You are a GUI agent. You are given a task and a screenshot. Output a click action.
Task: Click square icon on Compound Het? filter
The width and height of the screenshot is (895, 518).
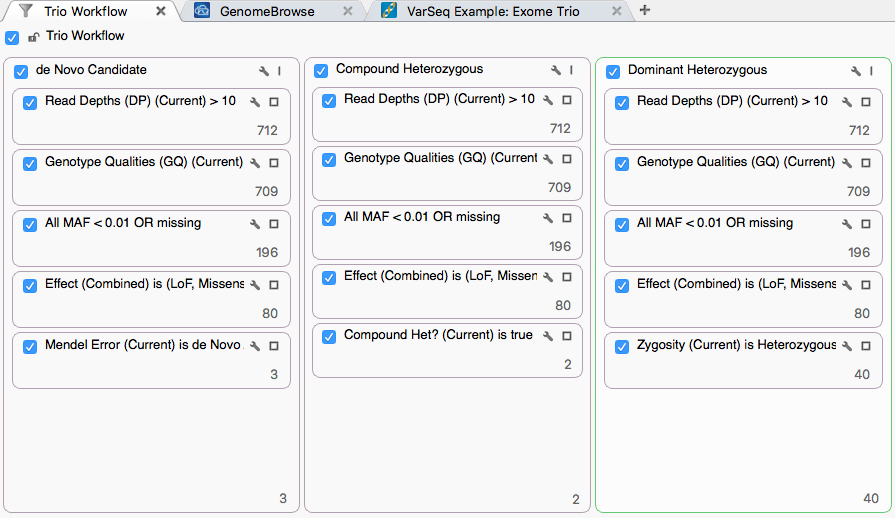point(567,335)
